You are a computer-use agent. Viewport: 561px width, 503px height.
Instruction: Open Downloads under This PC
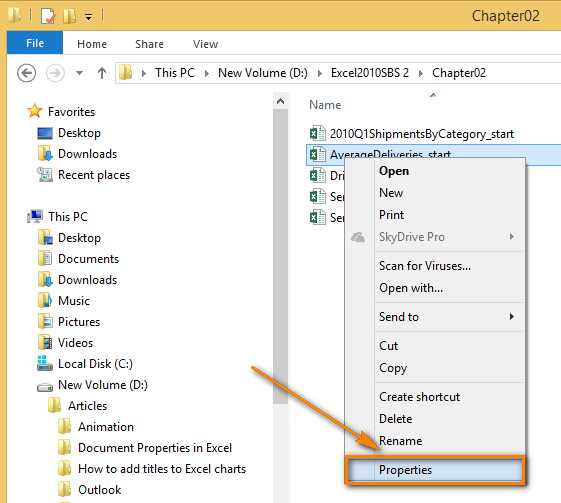click(87, 280)
